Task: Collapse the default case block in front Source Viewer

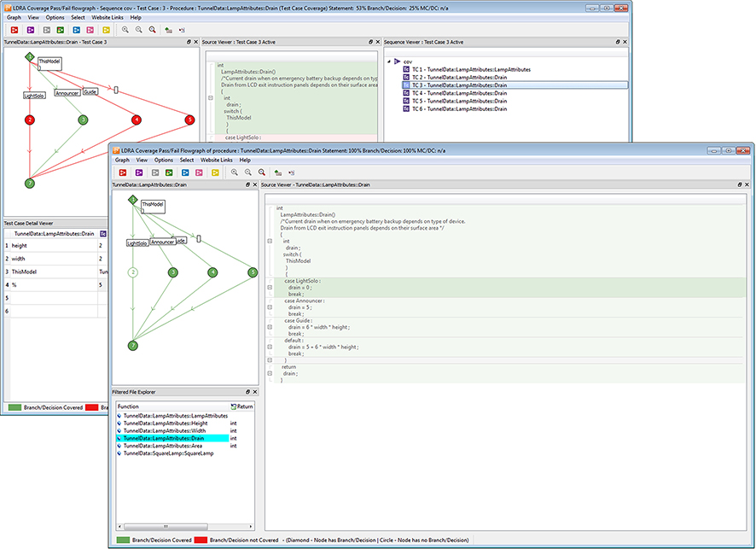Action: (270, 347)
